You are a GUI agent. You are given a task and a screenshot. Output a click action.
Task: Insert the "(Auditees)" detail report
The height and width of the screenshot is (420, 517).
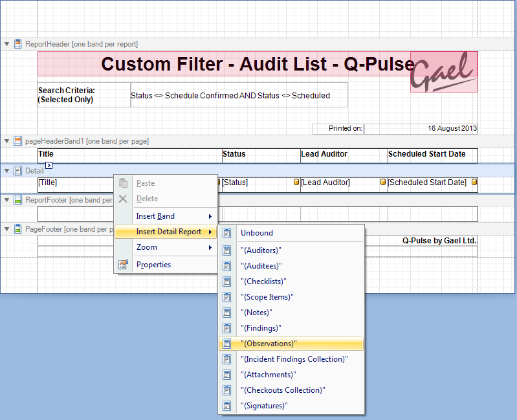click(x=291, y=266)
